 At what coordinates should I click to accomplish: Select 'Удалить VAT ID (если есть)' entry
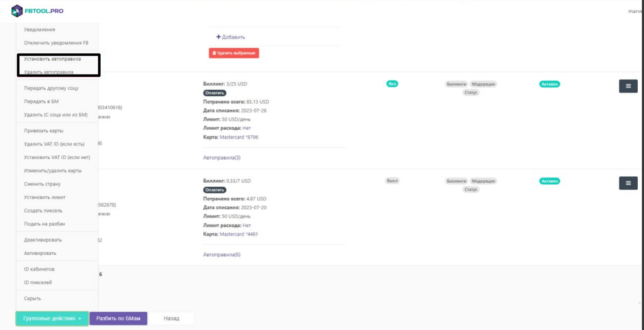point(54,144)
